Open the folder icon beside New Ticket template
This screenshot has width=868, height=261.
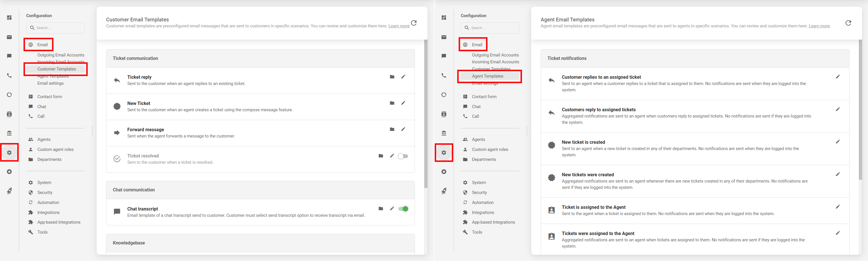tap(392, 103)
